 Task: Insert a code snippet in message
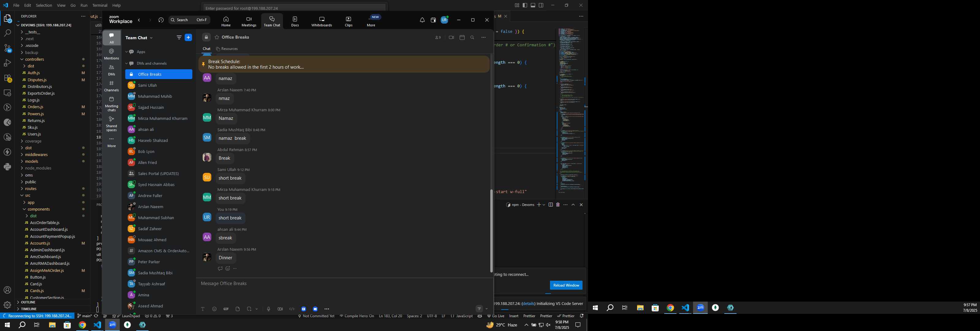292,309
